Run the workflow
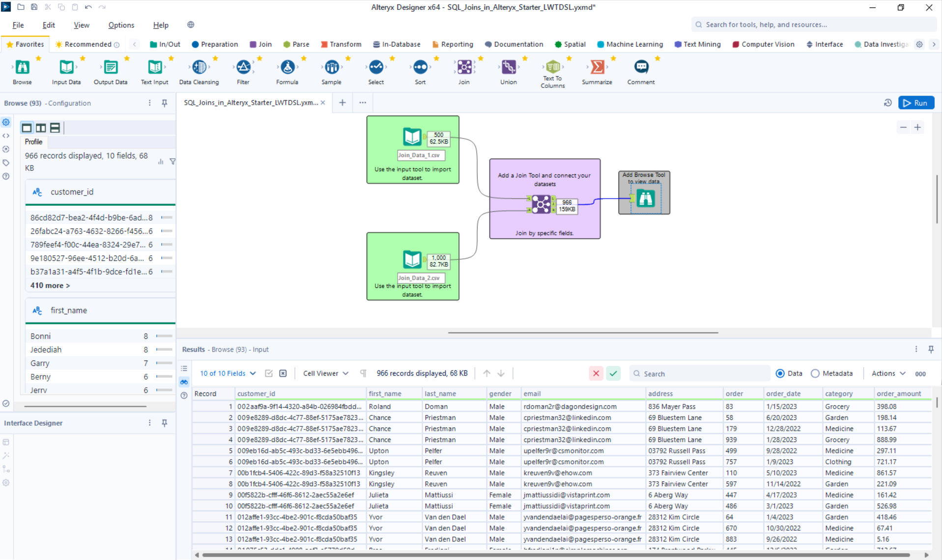Image resolution: width=942 pixels, height=560 pixels. 916,103
